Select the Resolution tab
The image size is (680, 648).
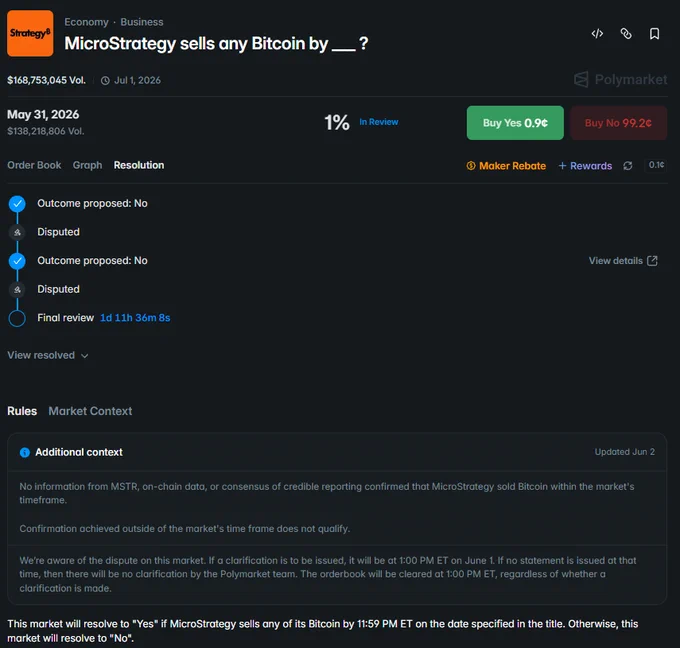pyautogui.click(x=139, y=165)
